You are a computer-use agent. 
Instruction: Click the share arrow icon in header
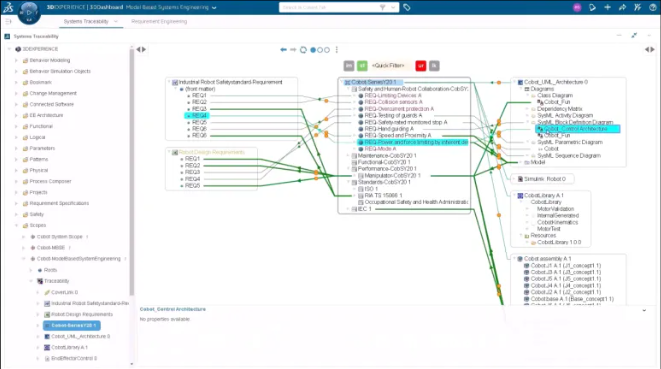click(x=622, y=7)
